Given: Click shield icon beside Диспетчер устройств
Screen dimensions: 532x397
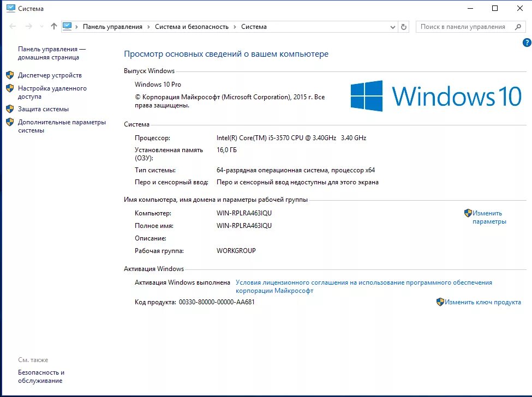Looking at the screenshot, I should [10, 75].
